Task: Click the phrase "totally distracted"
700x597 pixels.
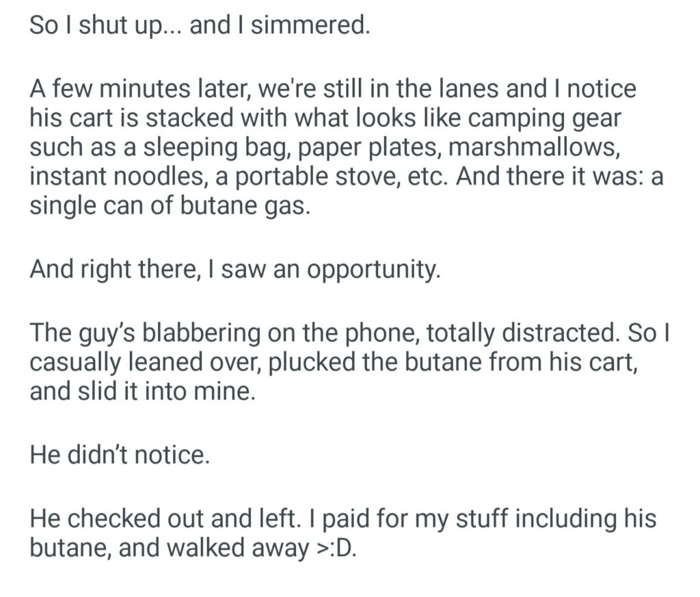Action: [533, 334]
